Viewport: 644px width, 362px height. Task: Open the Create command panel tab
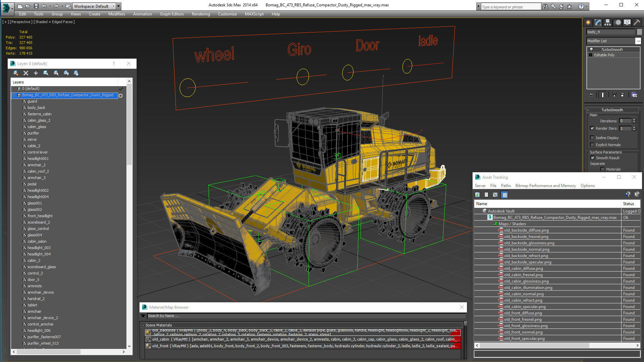[x=588, y=22]
